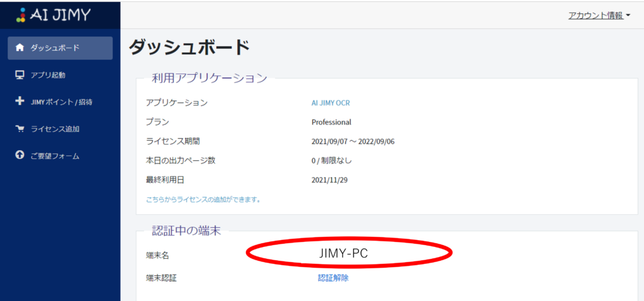Screen dimensions: 644x301
Task: Click the license period 2021/09/07 ～ 2022/09/06
Action: (x=353, y=141)
